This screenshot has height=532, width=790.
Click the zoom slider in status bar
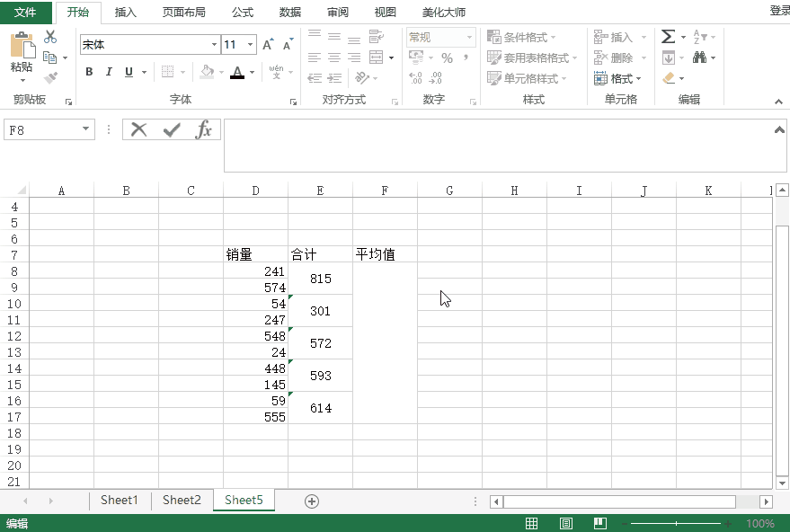point(676,523)
